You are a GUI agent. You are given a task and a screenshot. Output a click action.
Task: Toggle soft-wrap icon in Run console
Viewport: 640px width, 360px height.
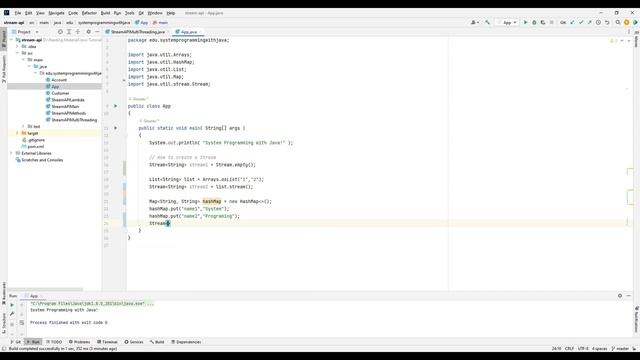[x=22, y=323]
